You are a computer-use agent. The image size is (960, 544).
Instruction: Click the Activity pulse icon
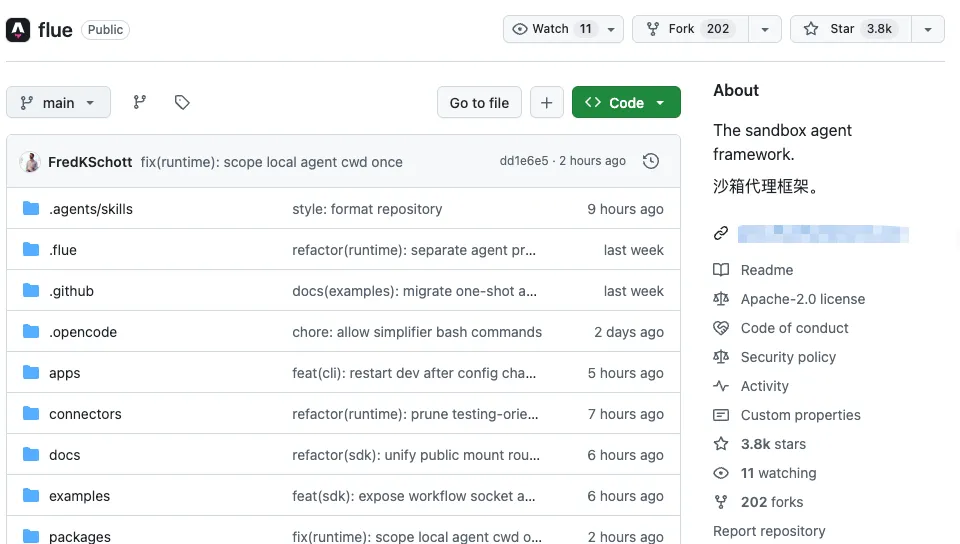tap(721, 386)
